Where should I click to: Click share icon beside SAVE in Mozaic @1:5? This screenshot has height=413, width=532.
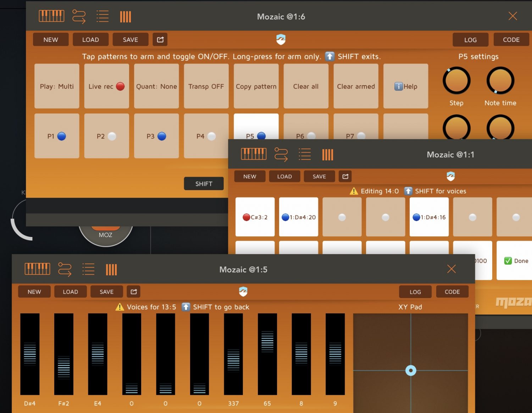click(x=134, y=292)
